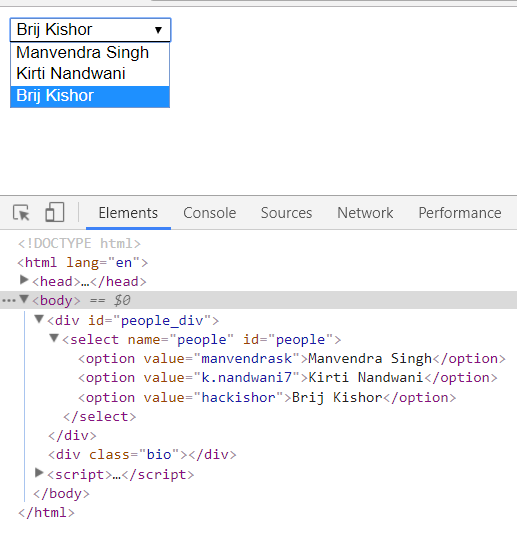Select the closing </html> tag
517x535 pixels.
46,512
